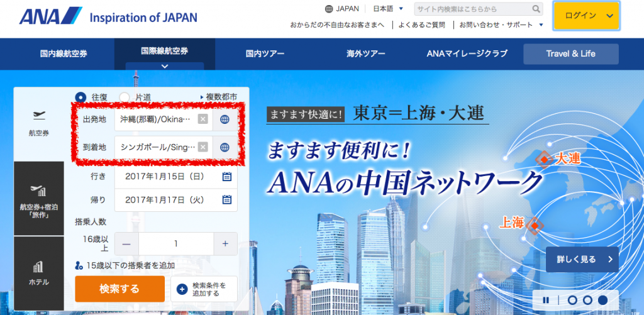
Task: Click the orange 検索する button
Action: click(x=119, y=289)
